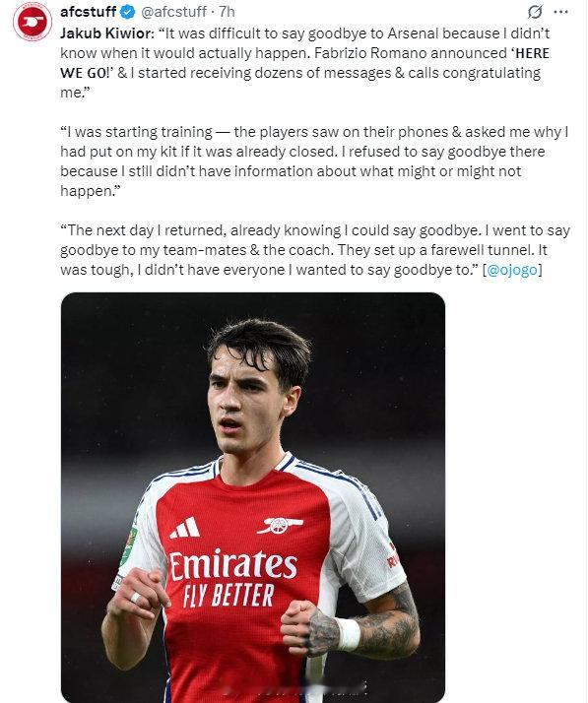
Task: Follow the @ojogo mention link
Action: (512, 270)
